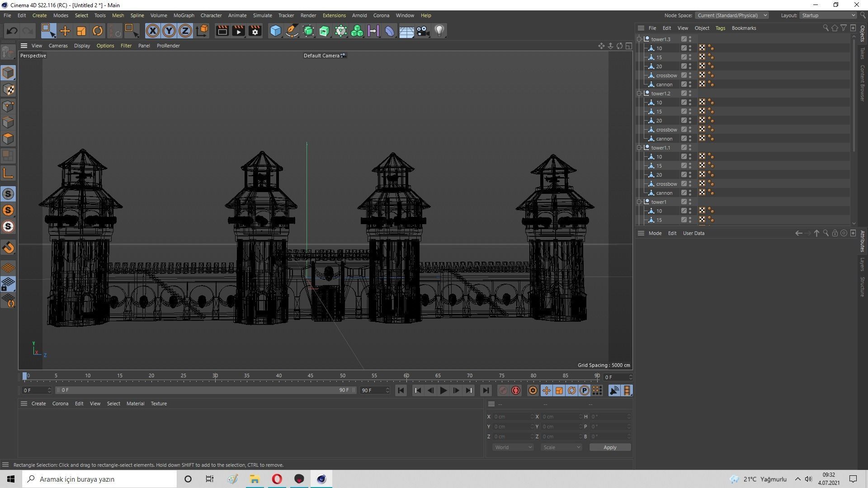The height and width of the screenshot is (488, 868).
Task: Open Object Manager Tags menu
Action: [x=720, y=28]
